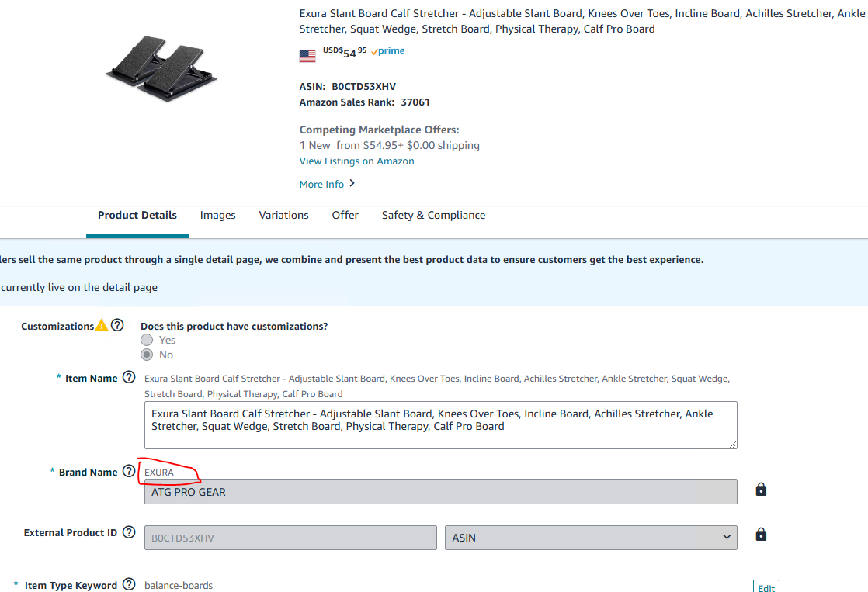
Task: Open the ASIN product ID type dropdown
Action: coord(590,538)
